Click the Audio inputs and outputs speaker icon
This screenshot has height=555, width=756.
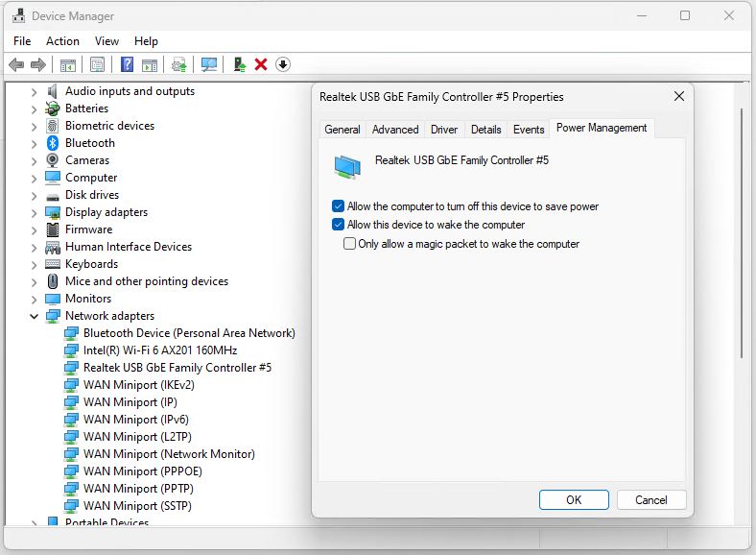[x=52, y=91]
